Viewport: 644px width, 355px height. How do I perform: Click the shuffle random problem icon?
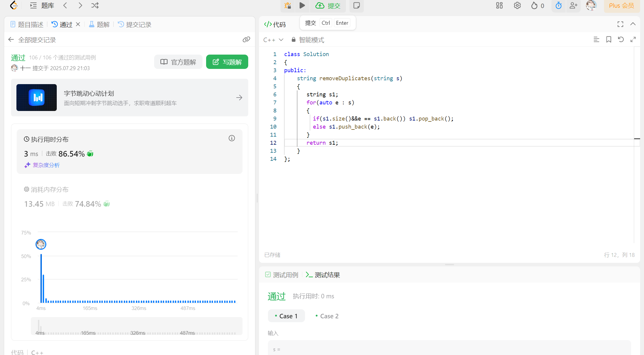(95, 5)
